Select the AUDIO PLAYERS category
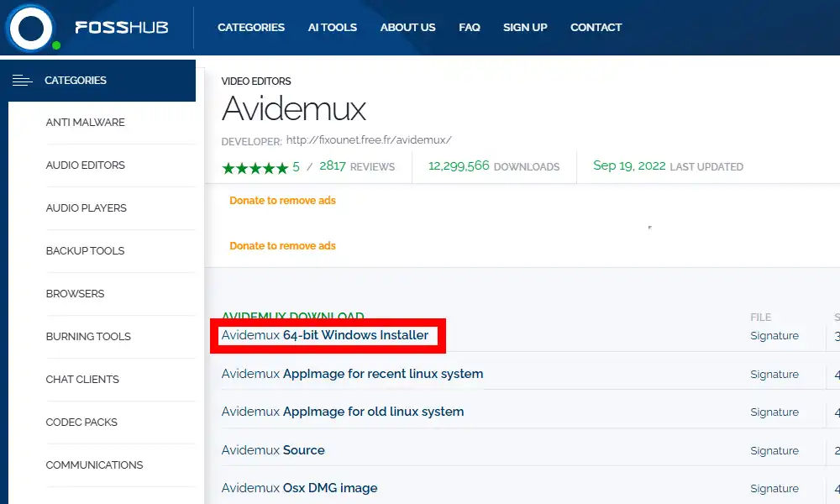The width and height of the screenshot is (840, 504). click(87, 207)
